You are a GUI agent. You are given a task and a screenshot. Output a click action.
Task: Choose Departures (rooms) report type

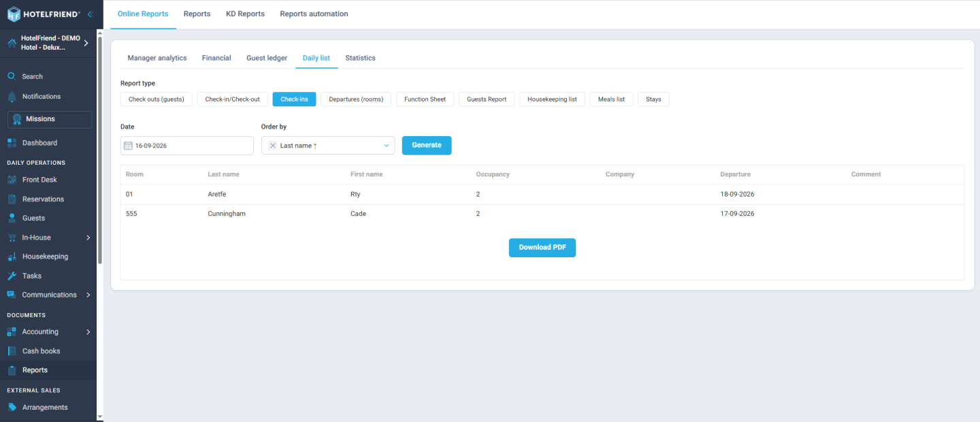tap(356, 99)
